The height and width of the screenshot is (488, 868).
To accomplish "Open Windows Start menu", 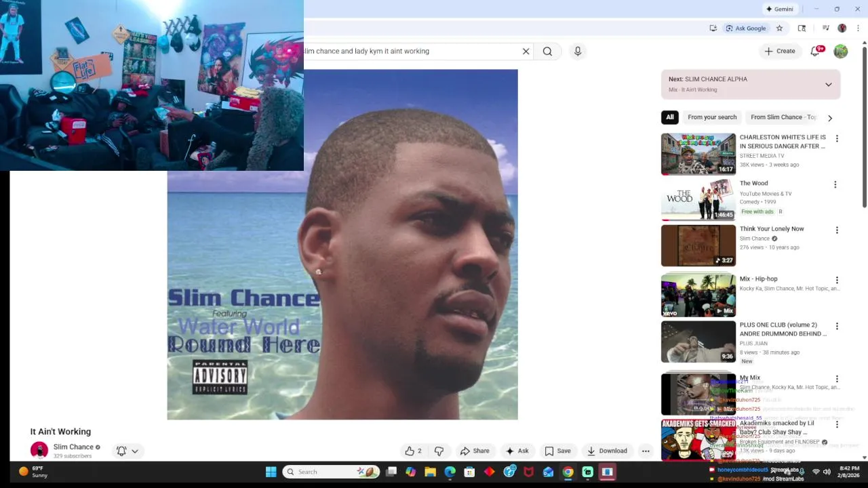I will click(x=271, y=472).
